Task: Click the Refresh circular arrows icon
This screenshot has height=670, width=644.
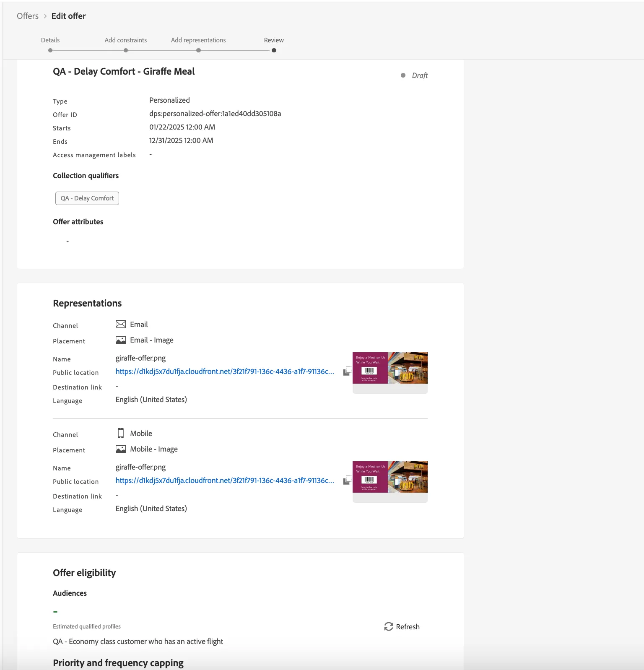Action: [389, 626]
